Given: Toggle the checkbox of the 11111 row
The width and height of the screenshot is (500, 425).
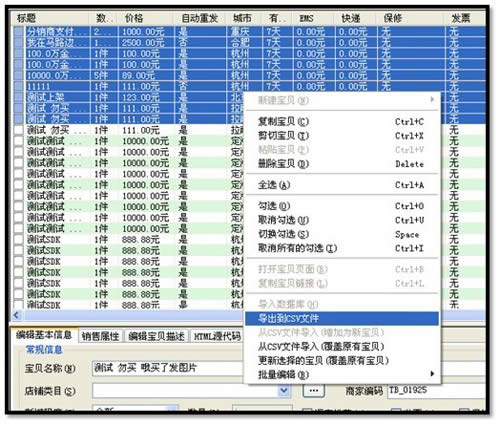Looking at the screenshot, I should point(19,87).
